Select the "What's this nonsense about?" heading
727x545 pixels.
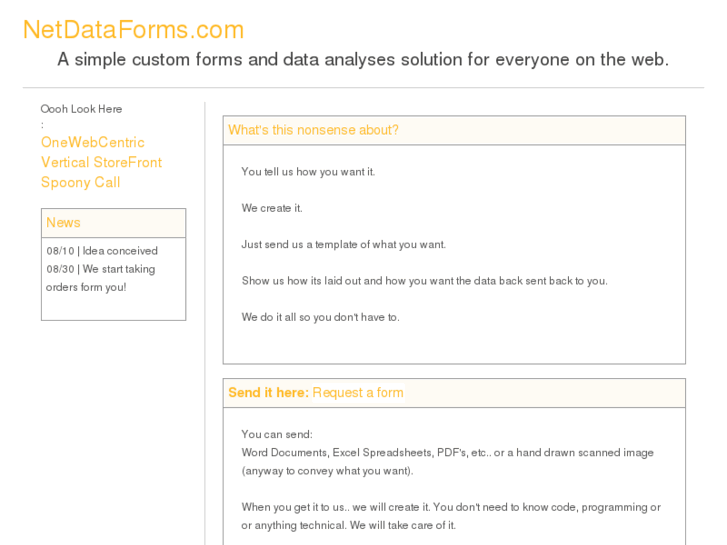click(313, 130)
